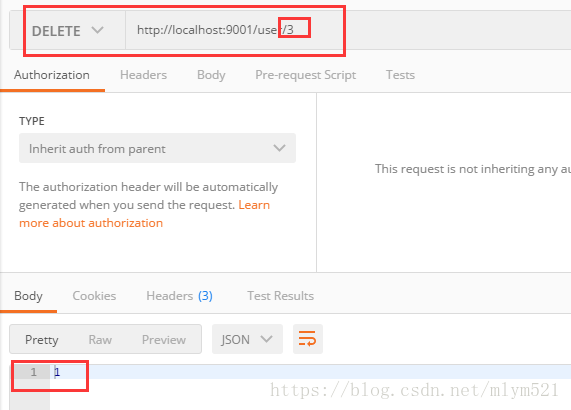This screenshot has height=410, width=571.
Task: Open the response Headers (3) tab
Action: coord(180,296)
